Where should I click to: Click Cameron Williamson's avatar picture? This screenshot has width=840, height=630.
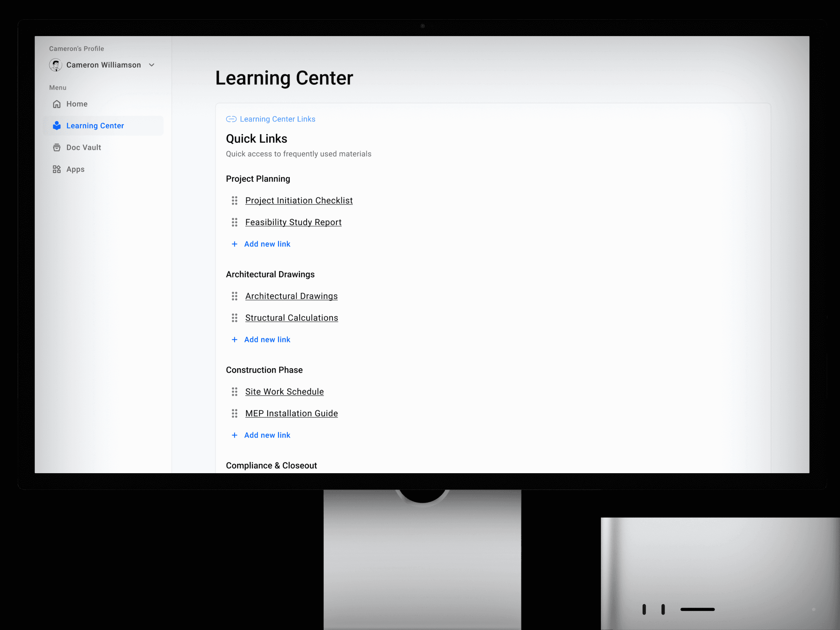55,65
